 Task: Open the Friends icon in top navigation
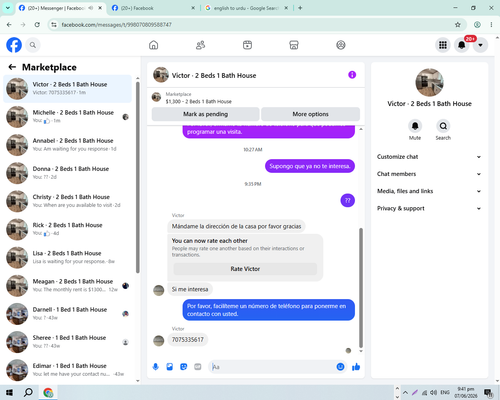click(x=200, y=45)
